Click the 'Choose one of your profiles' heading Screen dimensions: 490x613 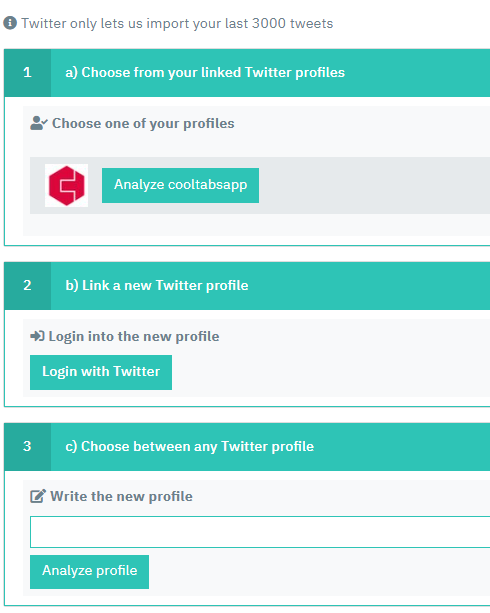(143, 124)
